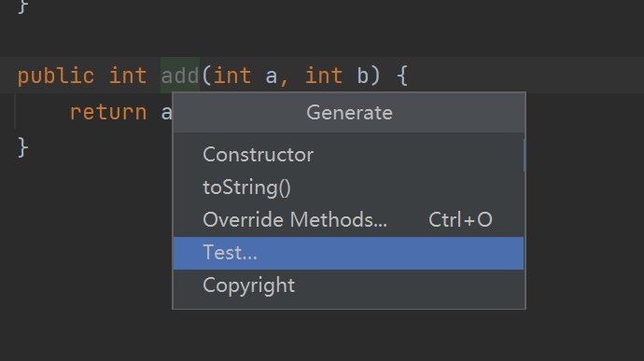Choose toString() from the Generate popup
The height and width of the screenshot is (361, 644).
click(348, 187)
